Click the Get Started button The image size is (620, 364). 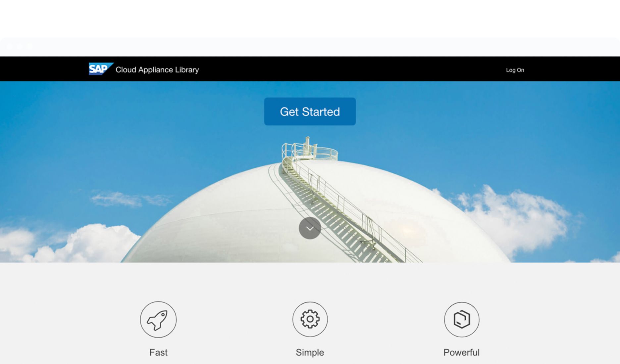(x=310, y=112)
